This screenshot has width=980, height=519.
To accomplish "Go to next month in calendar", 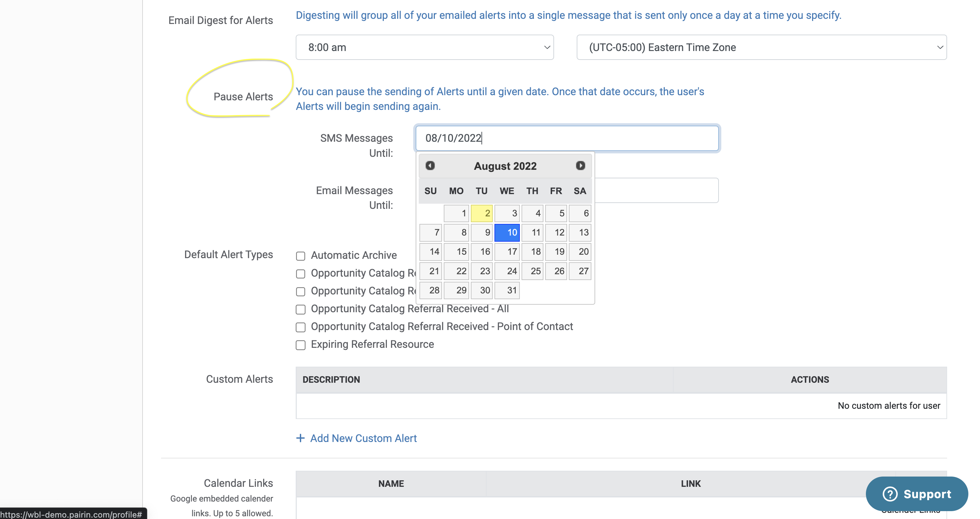I will point(580,166).
